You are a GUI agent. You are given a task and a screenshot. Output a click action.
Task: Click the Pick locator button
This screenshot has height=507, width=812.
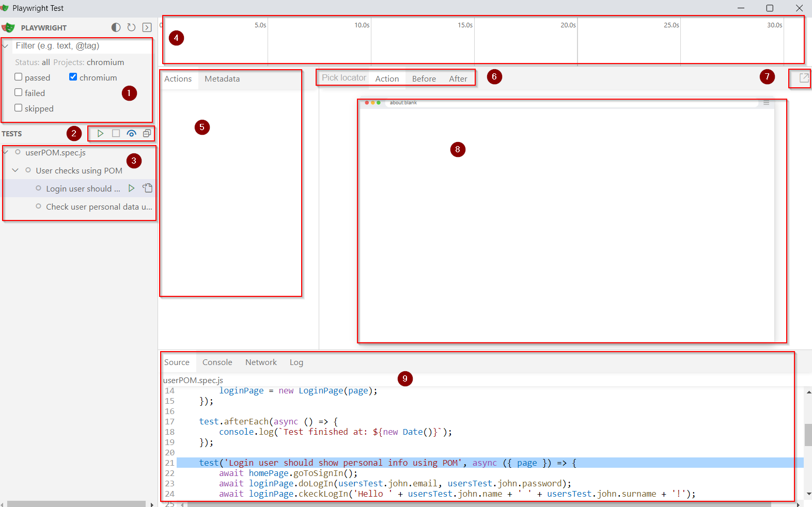(x=344, y=78)
